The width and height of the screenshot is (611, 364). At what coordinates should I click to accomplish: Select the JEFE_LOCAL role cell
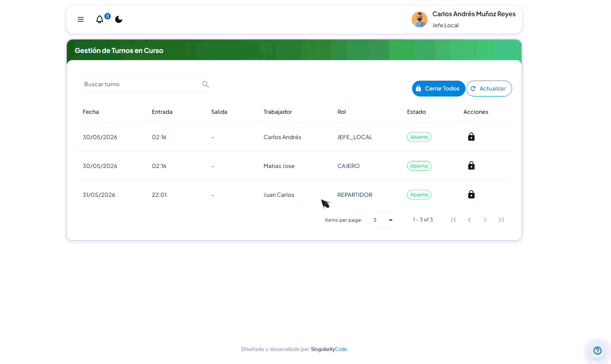355,137
